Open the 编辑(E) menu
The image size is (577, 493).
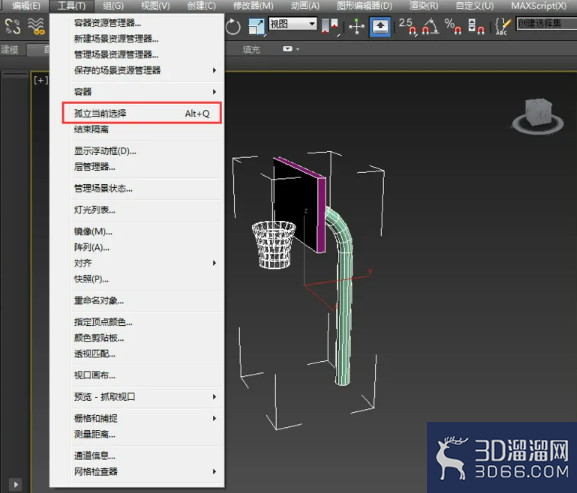(x=26, y=6)
